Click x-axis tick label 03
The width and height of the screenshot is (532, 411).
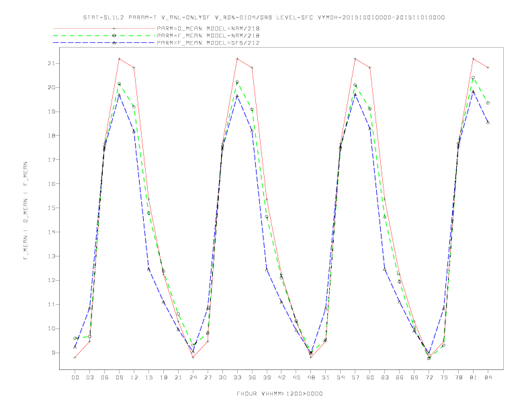(90, 377)
